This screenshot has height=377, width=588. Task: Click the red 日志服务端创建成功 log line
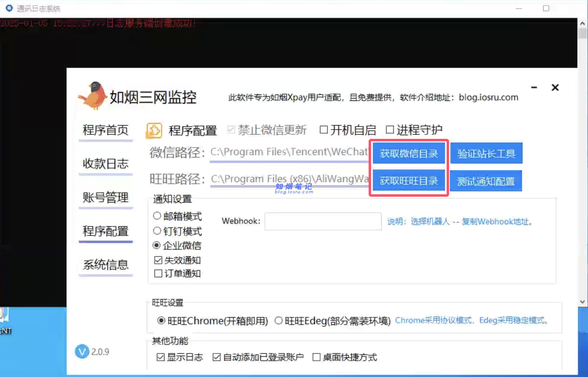click(x=97, y=23)
